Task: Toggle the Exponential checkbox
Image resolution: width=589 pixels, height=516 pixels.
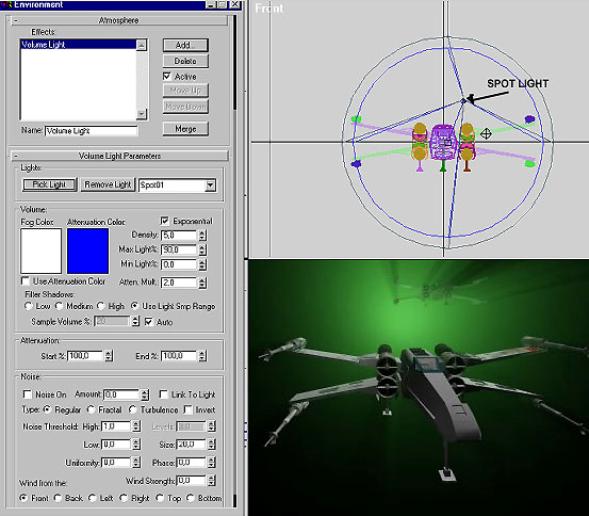Action: (165, 221)
